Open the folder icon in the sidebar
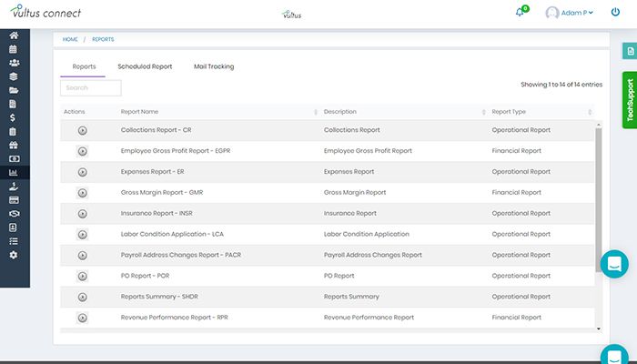 (13, 90)
